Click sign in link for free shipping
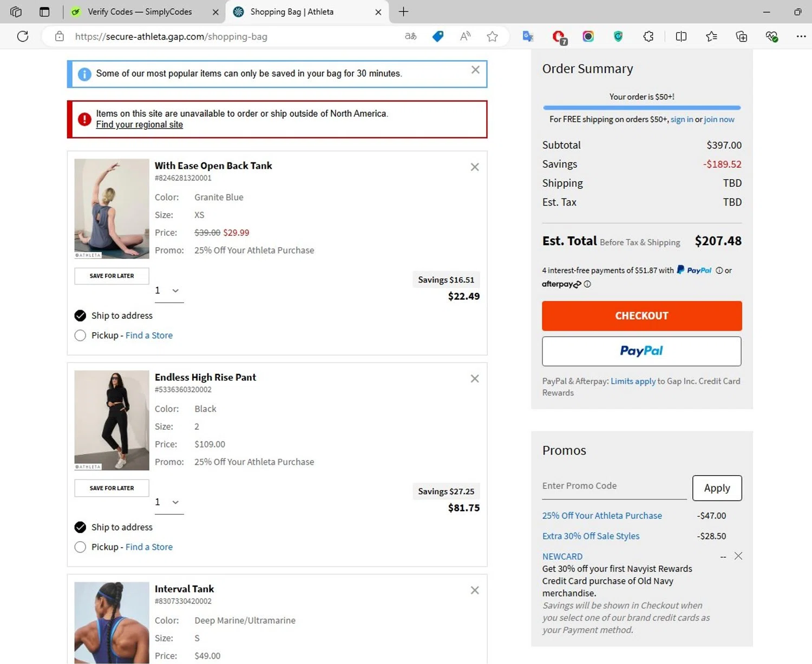The width and height of the screenshot is (812, 664). point(682,120)
